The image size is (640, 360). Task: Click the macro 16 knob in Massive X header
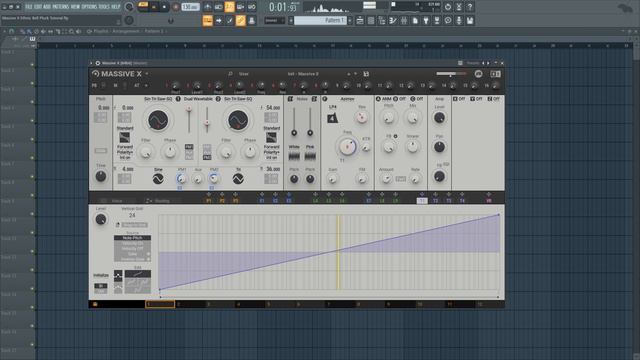(496, 86)
